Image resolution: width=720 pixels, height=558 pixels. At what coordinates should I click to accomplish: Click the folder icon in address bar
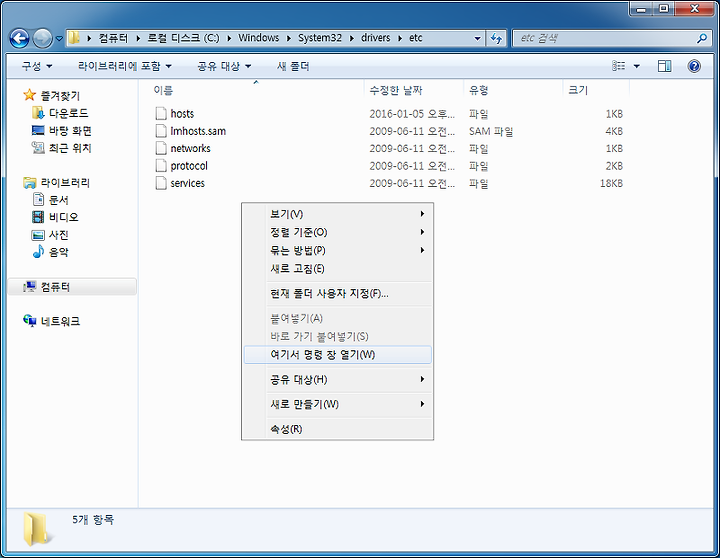[74, 38]
